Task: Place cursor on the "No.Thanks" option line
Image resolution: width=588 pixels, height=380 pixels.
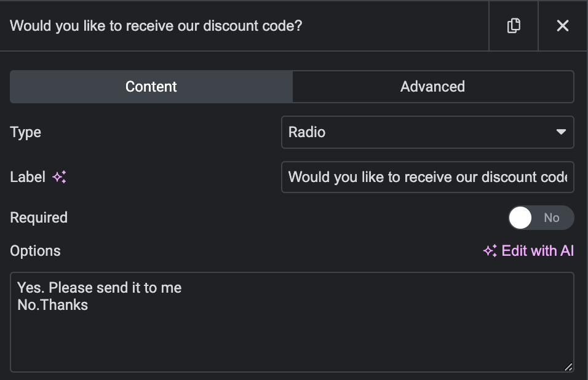Action: (x=52, y=304)
